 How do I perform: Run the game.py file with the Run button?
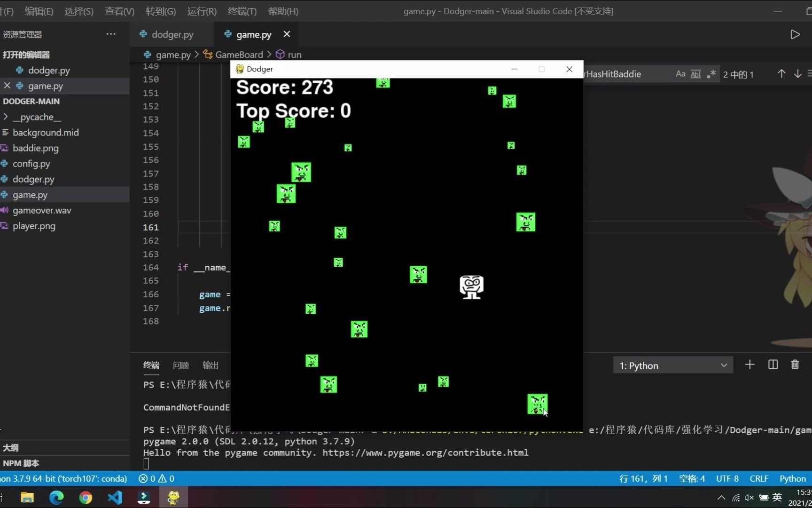click(x=795, y=34)
